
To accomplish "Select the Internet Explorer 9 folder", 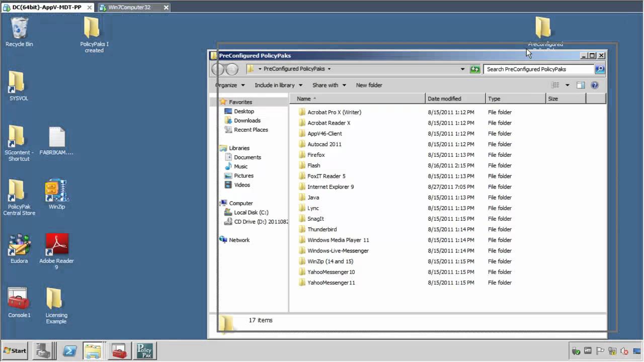I will (x=331, y=187).
